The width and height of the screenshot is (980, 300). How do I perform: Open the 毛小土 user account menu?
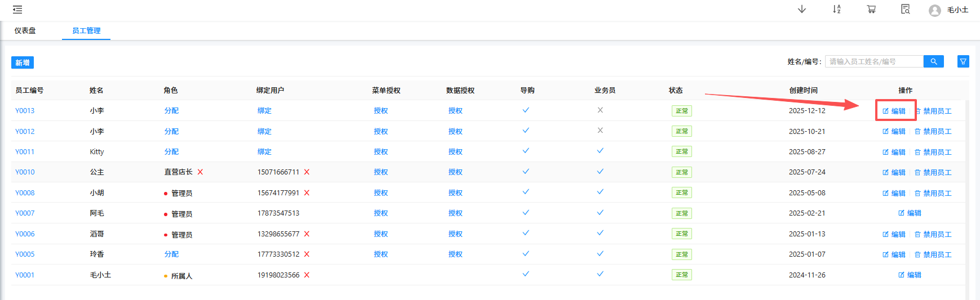coord(949,10)
